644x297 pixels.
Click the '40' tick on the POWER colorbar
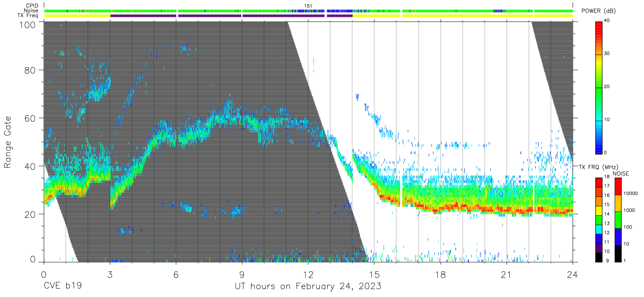coord(608,20)
